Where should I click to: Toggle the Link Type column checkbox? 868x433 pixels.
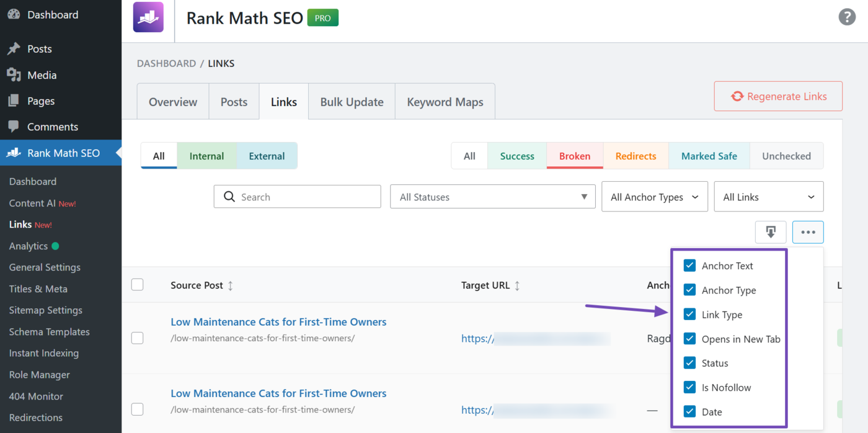[689, 315]
